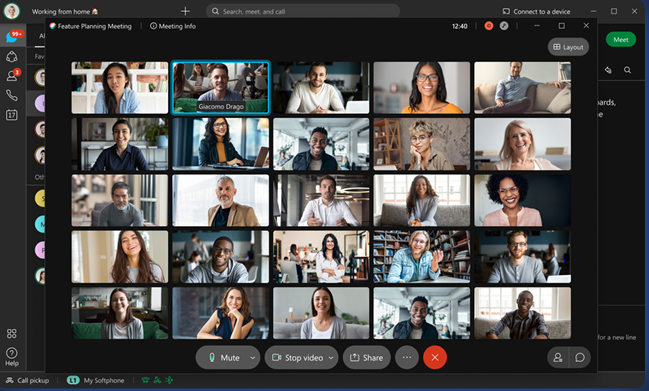Click the Call pickup icon in footer
649x391 pixels.
click(10, 380)
